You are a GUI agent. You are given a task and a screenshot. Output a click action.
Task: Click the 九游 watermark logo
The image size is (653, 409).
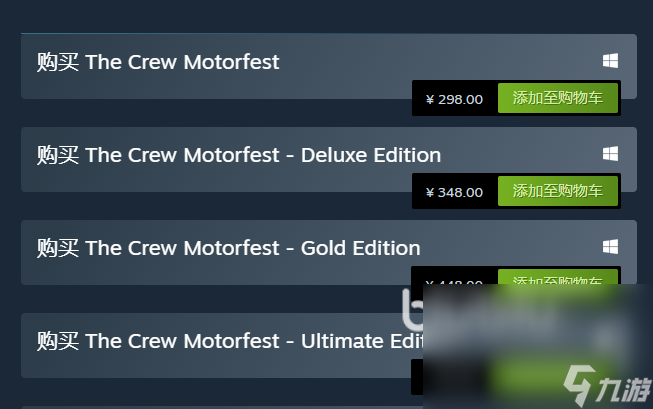[607, 385]
